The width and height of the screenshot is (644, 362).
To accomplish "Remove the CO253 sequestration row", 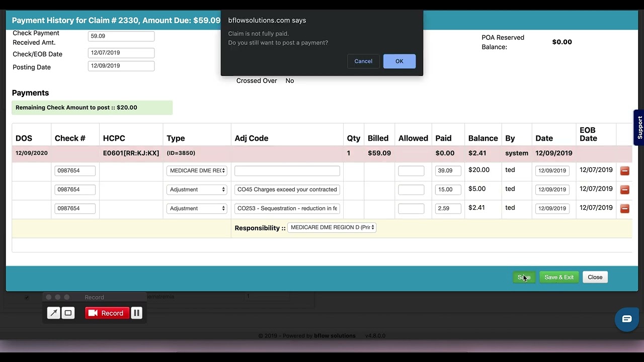I will click(x=625, y=208).
